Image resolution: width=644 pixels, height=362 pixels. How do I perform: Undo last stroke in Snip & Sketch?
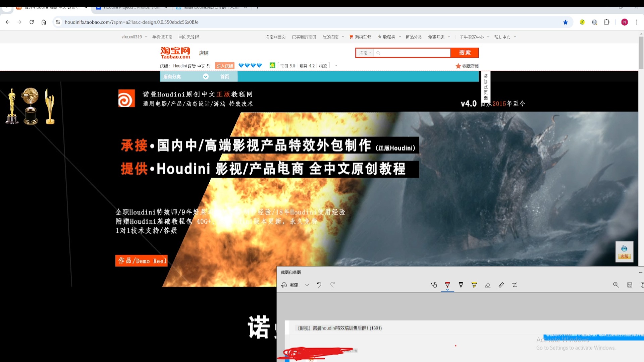click(319, 285)
